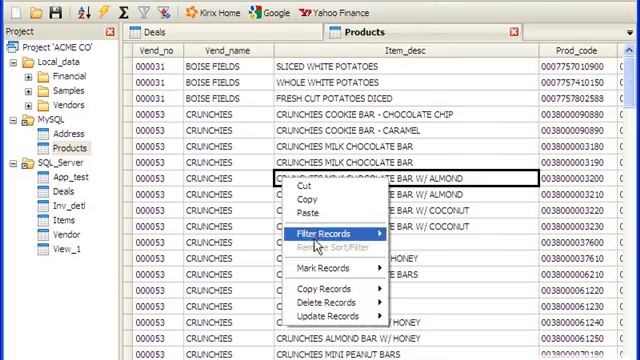This screenshot has width=640, height=360.
Task: Open the Google bookmark
Action: 269,13
